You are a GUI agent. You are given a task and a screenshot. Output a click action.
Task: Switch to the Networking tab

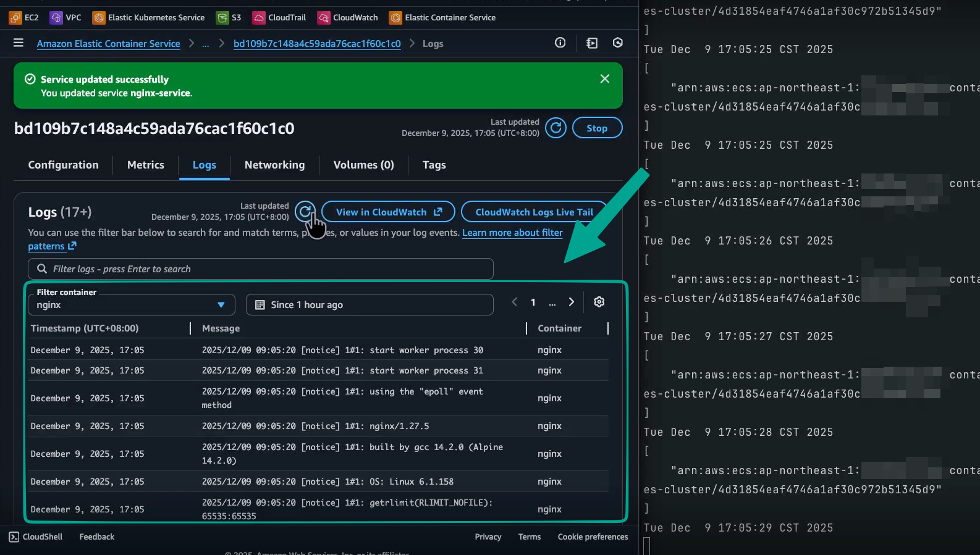(274, 165)
